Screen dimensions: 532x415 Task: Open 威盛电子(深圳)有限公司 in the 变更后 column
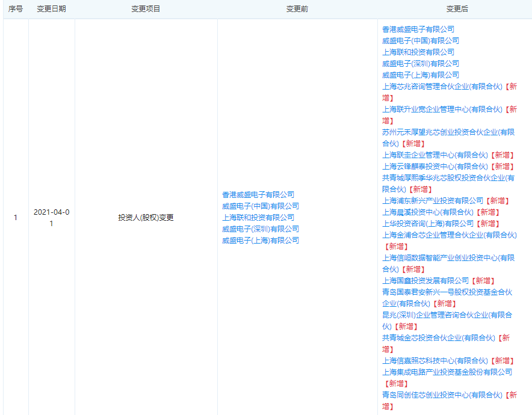421,63
